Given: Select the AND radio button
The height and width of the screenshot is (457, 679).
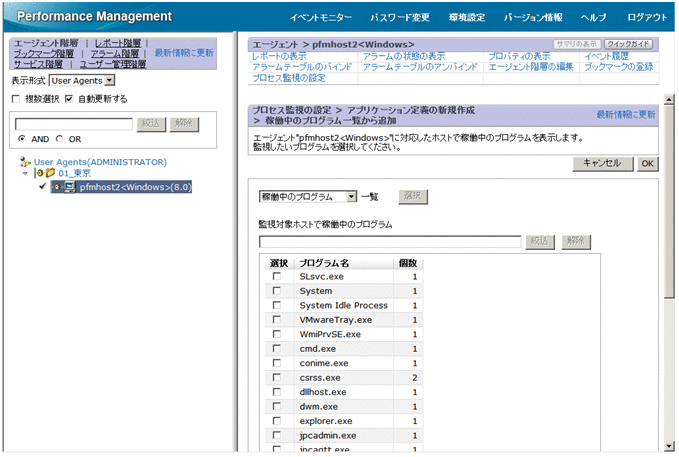Looking at the screenshot, I should coord(22,139).
